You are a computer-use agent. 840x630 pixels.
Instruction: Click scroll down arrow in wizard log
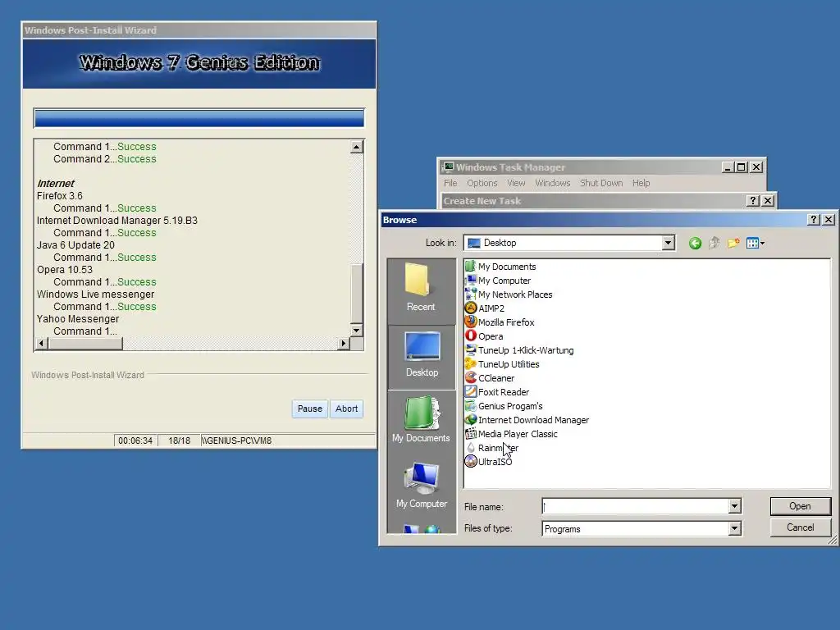click(x=357, y=330)
